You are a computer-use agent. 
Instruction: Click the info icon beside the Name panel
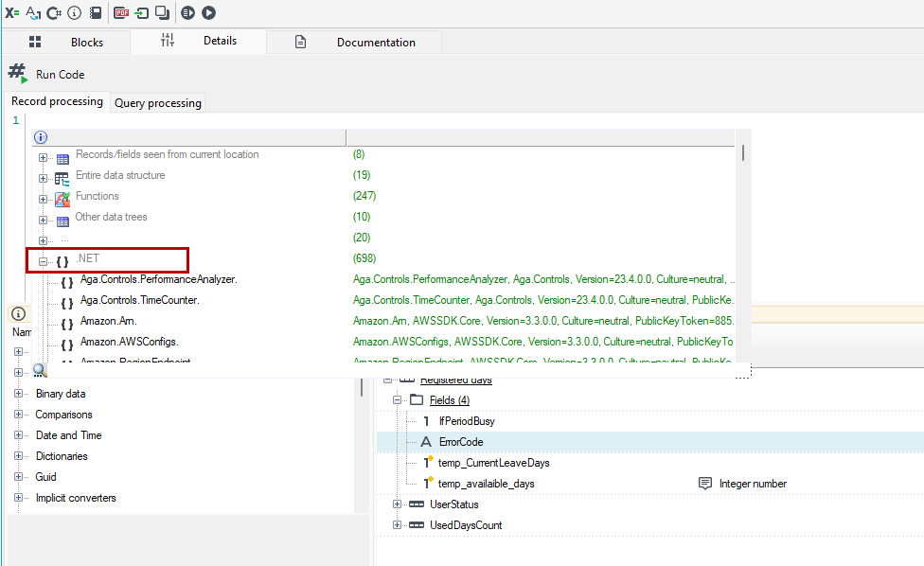pyautogui.click(x=18, y=313)
